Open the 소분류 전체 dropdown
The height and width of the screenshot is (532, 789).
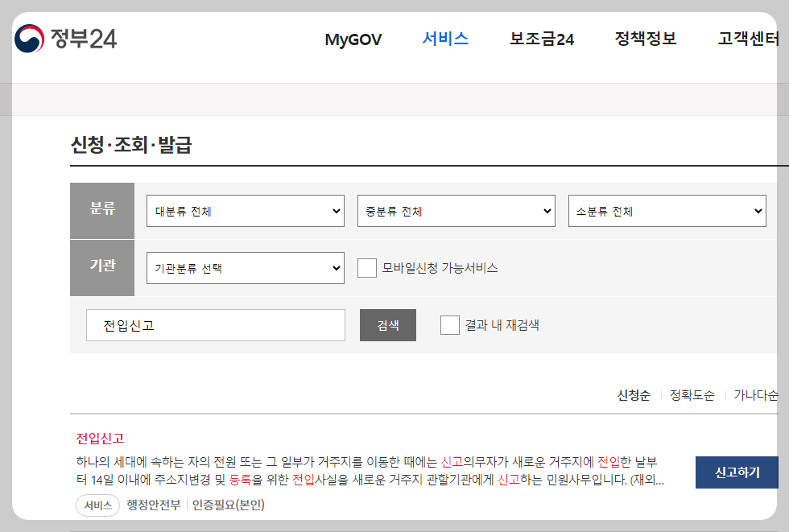(x=667, y=210)
